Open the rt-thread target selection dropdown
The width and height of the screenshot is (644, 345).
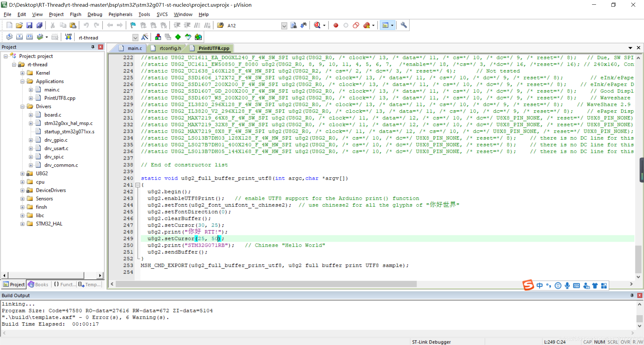pos(135,38)
